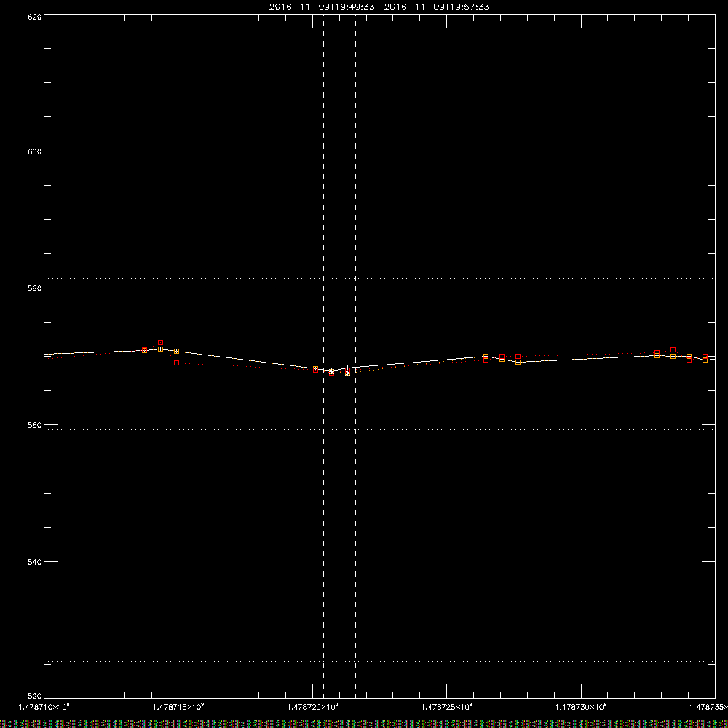Screen dimensions: 728x728
Task: Select the y-axis label 600
Action: pos(35,151)
